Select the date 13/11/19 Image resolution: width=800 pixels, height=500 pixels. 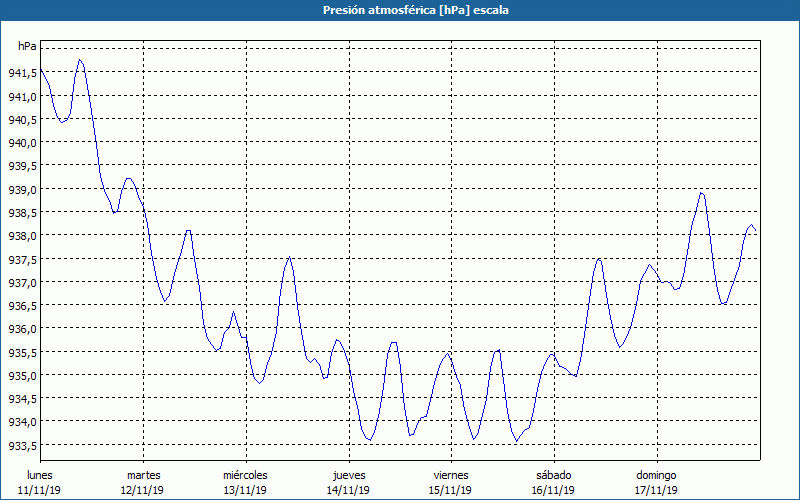click(x=245, y=490)
